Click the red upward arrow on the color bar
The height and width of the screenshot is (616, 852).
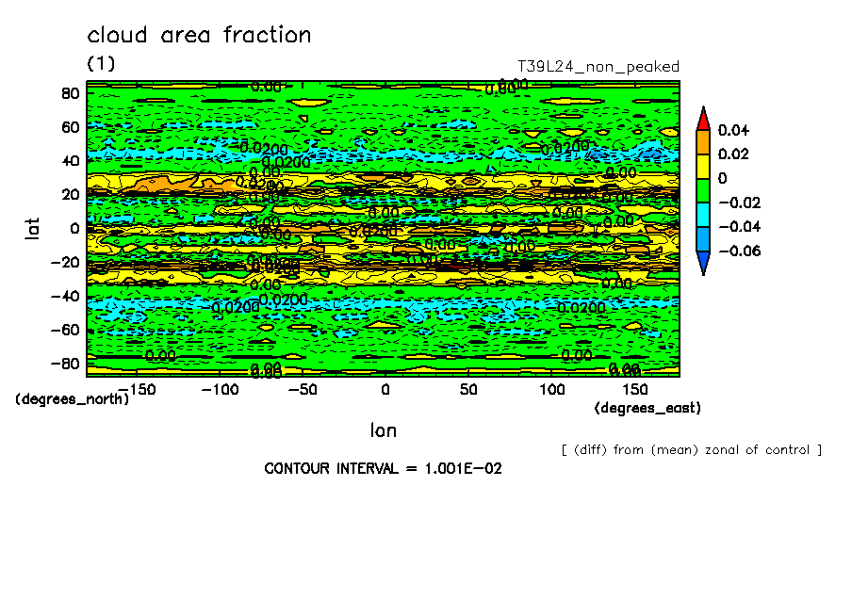tap(703, 118)
